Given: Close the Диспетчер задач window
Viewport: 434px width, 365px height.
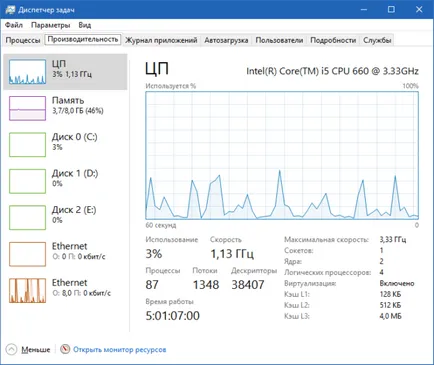Looking at the screenshot, I should tap(419, 9).
